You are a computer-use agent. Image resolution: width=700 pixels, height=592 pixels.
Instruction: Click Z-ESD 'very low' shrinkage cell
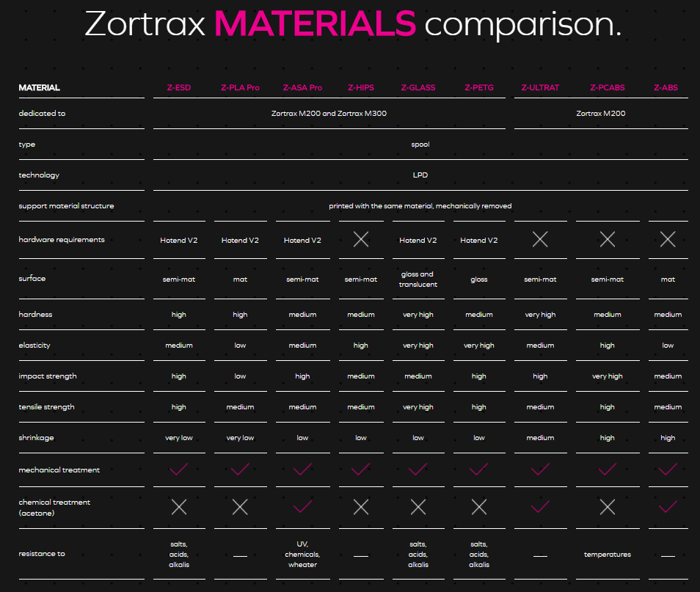[178, 438]
